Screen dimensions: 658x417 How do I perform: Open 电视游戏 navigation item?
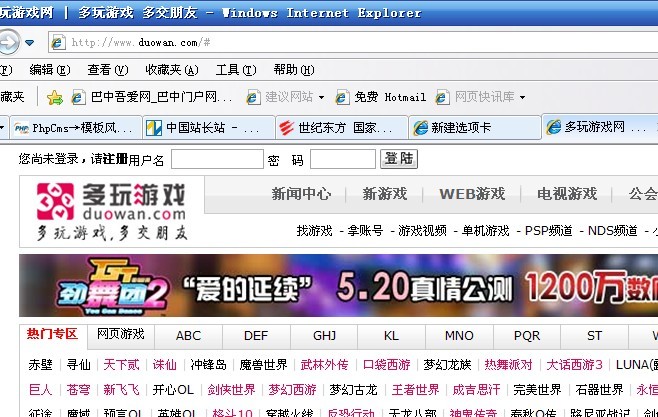pyautogui.click(x=567, y=194)
